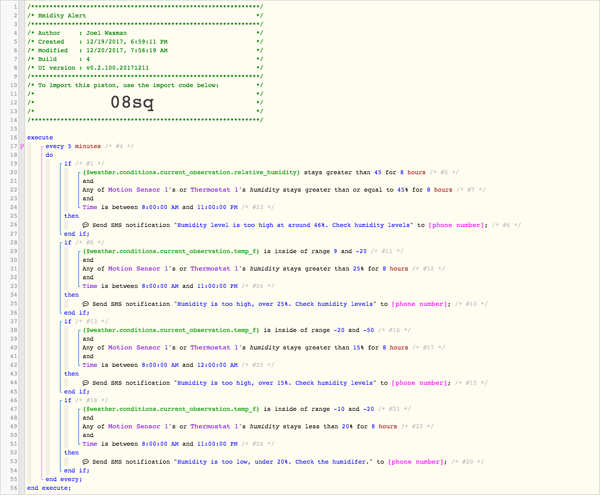Click the 'end every;' statement
The image size is (604, 499).
[64, 479]
